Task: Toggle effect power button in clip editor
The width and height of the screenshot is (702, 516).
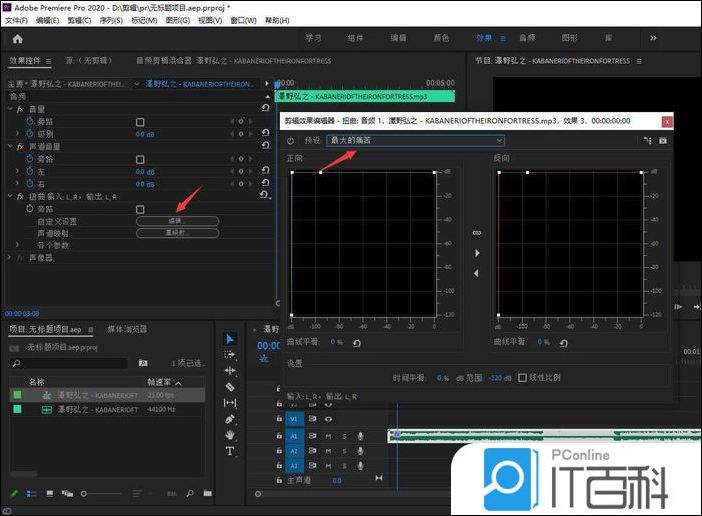Action: pyautogui.click(x=291, y=141)
